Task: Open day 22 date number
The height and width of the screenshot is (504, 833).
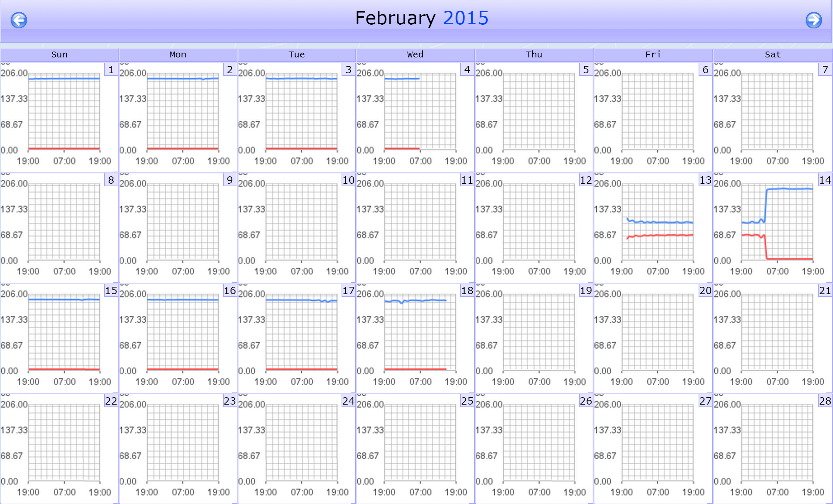Action: [x=111, y=401]
